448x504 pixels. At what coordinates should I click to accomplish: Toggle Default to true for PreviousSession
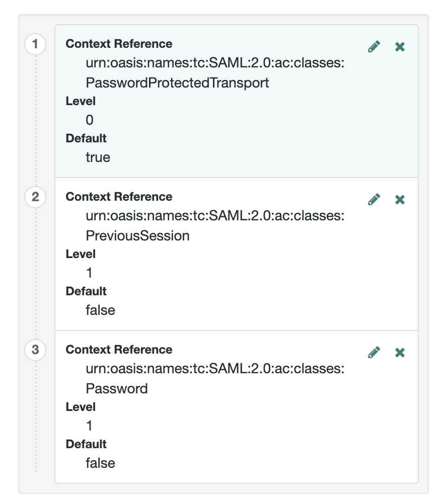101,310
